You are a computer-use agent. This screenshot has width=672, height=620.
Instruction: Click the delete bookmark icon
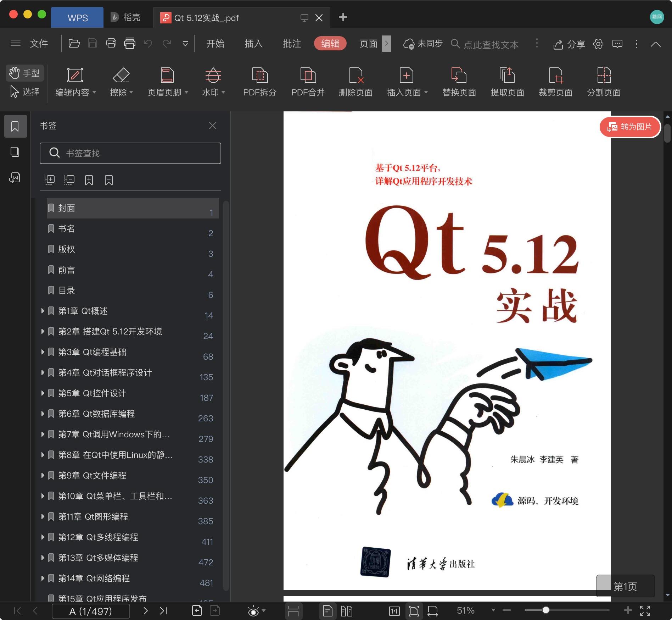coord(109,180)
